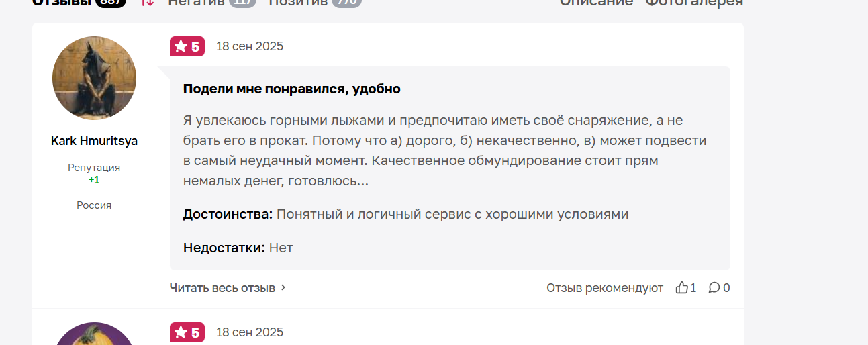Click Читать весь отзыв link
The width and height of the screenshot is (868, 345).
pos(222,288)
